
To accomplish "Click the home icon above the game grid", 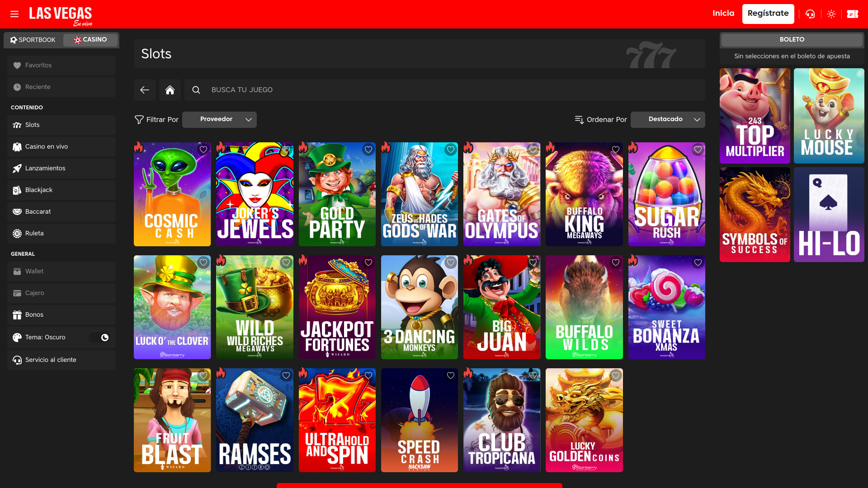I will point(170,89).
